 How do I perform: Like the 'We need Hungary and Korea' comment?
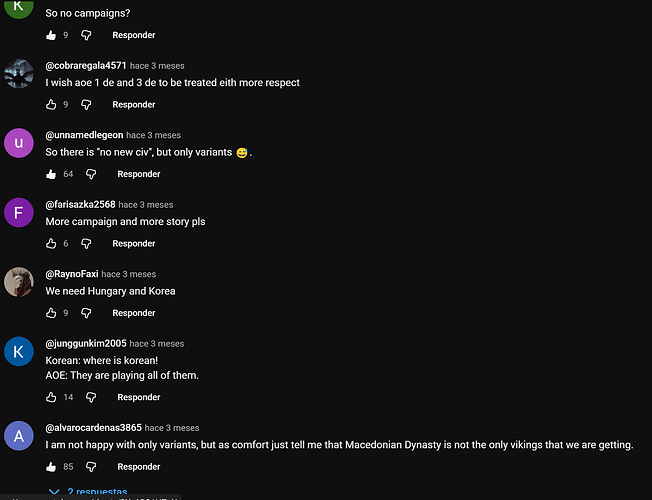(x=51, y=313)
